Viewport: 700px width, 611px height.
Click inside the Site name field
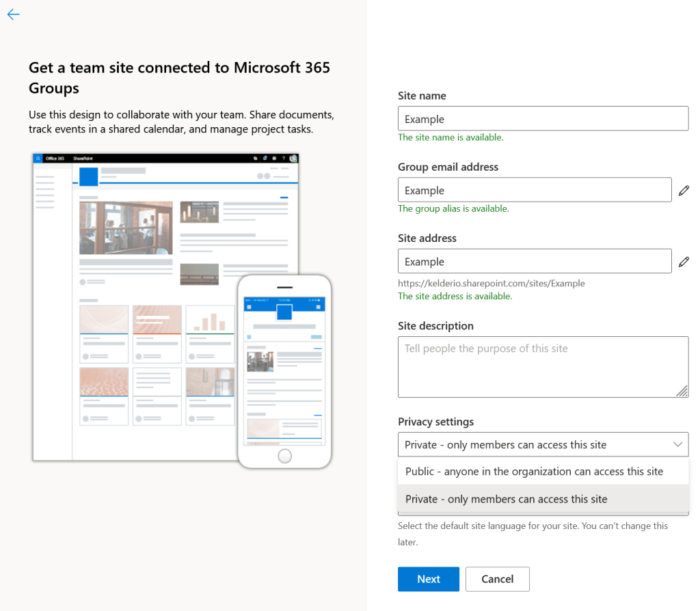543,118
